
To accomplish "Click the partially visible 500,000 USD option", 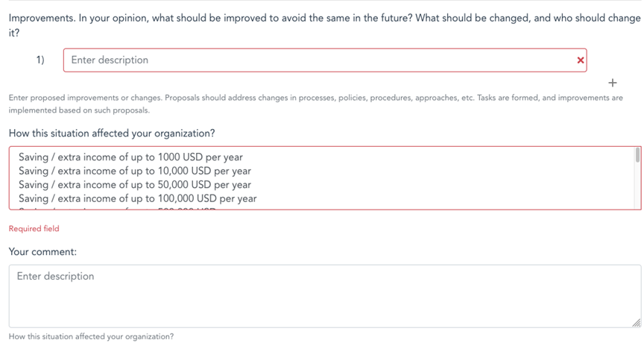I will [x=118, y=208].
